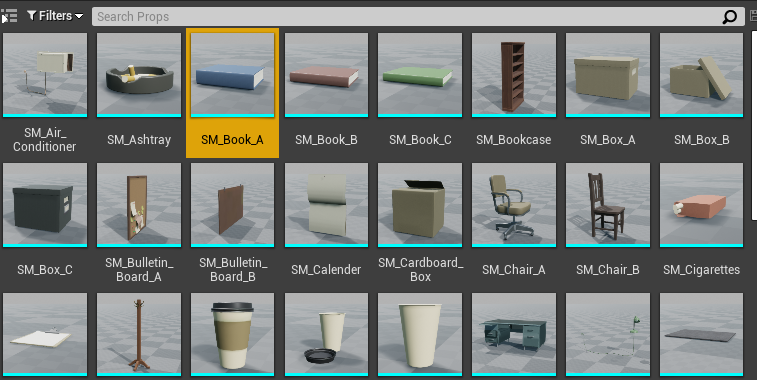Select the SM_Ashtray asset
This screenshot has width=757, height=380.
(x=139, y=93)
